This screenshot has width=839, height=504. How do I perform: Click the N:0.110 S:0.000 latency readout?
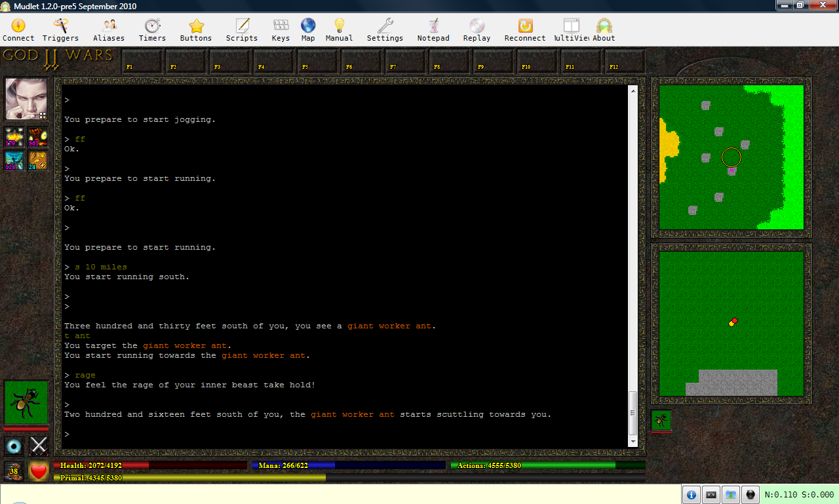point(799,495)
